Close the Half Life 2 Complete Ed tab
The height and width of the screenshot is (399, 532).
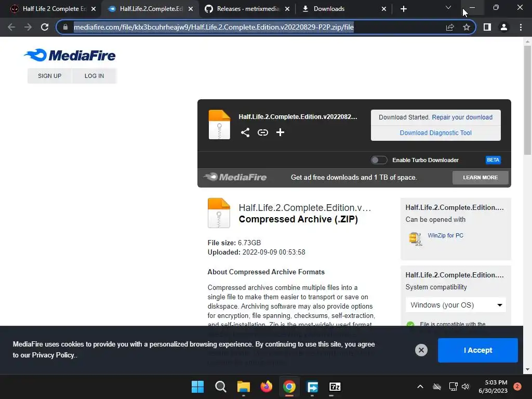(94, 9)
